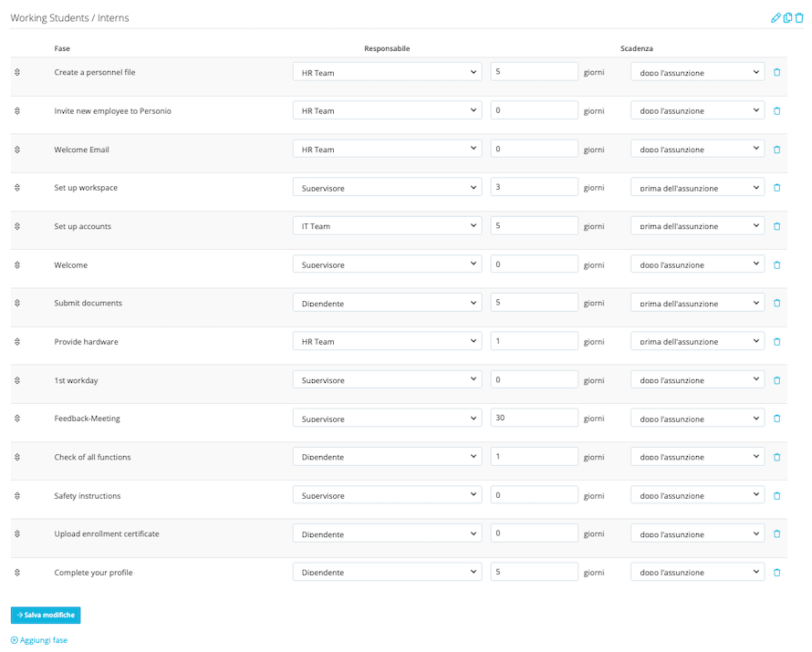
Task: Expand deadline dropdown for 1st workday
Action: click(x=697, y=380)
